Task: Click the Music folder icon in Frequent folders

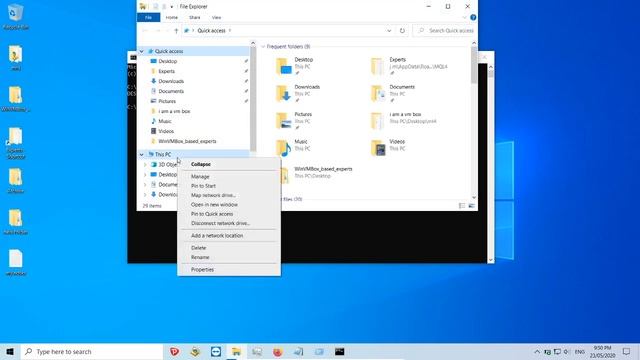Action: (x=284, y=148)
